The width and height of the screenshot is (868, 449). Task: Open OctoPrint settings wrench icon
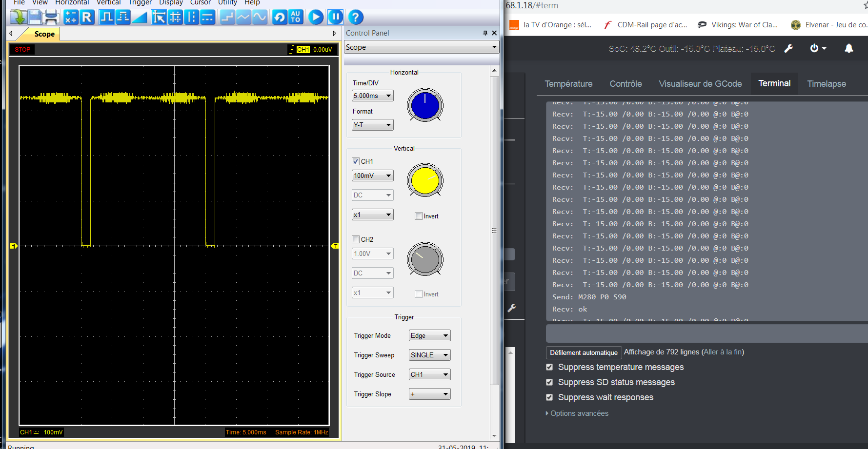788,48
